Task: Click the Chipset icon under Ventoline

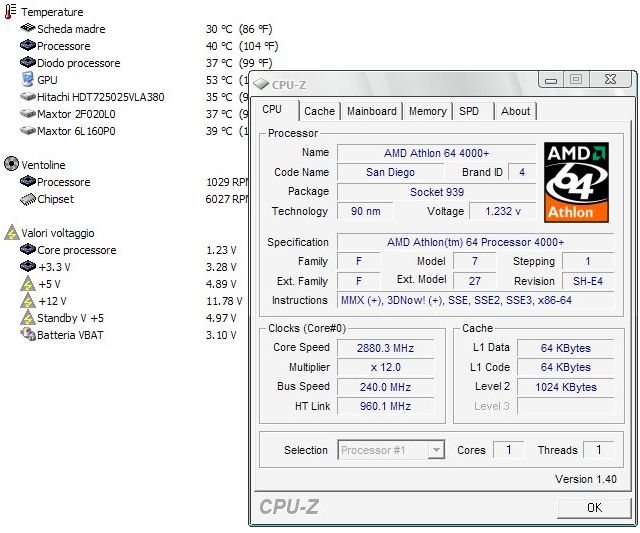Action: coord(28,199)
